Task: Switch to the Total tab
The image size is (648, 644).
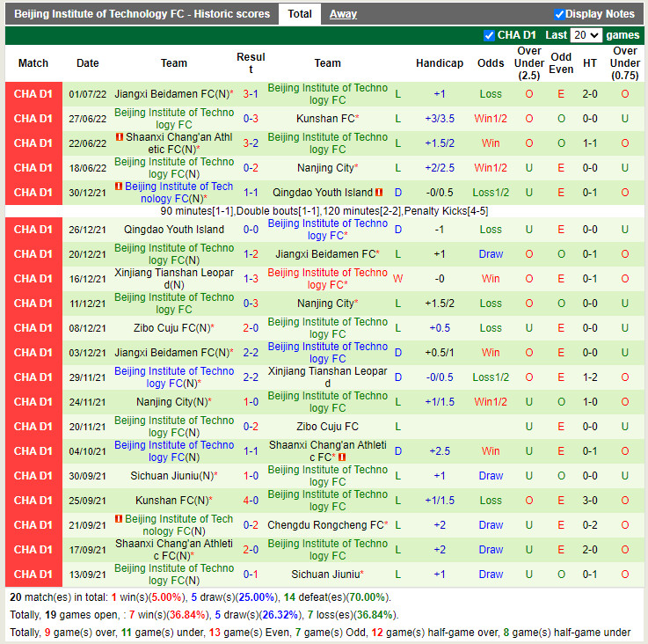Action: pyautogui.click(x=300, y=14)
